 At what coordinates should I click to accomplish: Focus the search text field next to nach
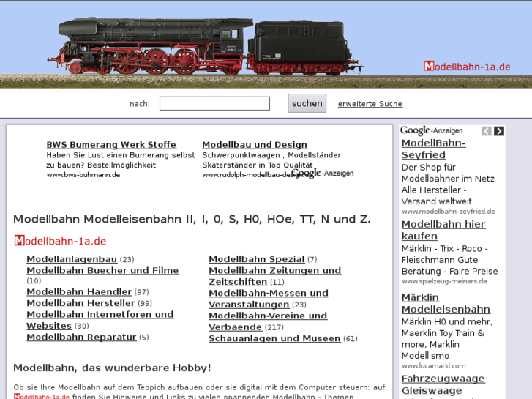tap(214, 103)
